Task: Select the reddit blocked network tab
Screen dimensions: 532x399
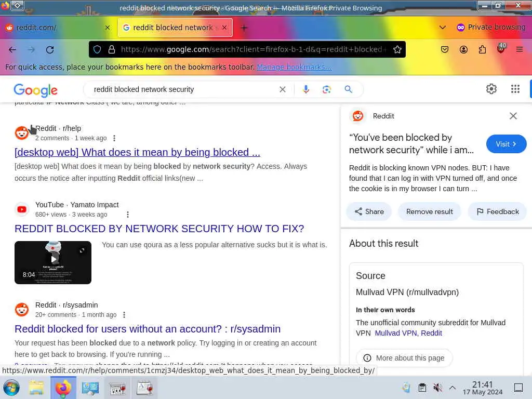Action: (175, 28)
